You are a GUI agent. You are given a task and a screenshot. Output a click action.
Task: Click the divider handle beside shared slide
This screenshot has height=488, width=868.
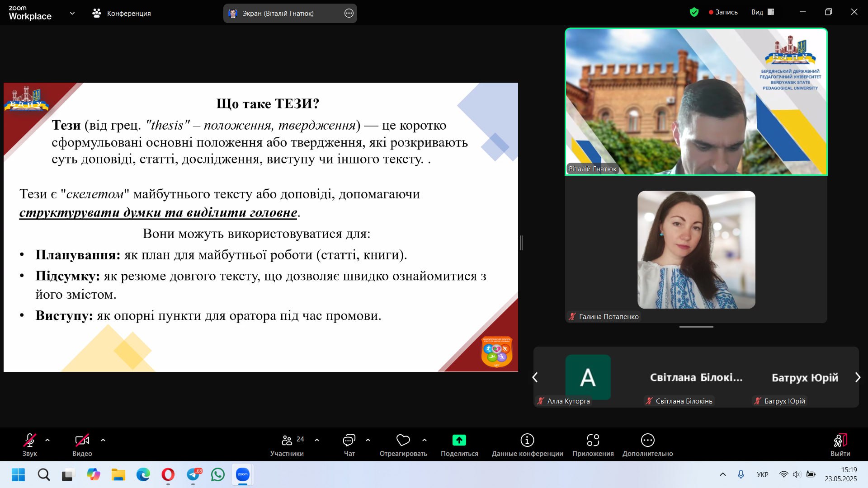click(x=521, y=243)
